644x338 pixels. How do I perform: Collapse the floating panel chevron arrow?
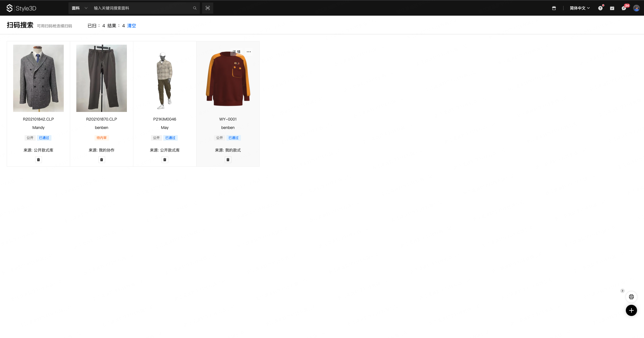click(622, 291)
